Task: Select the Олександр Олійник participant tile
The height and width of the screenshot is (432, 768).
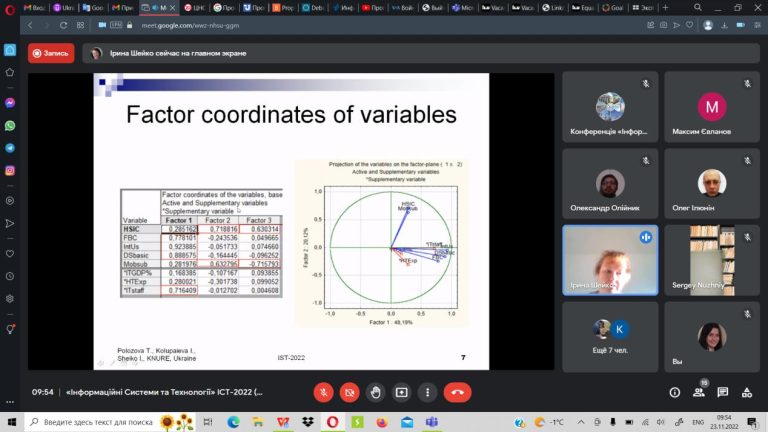Action: tap(610, 183)
